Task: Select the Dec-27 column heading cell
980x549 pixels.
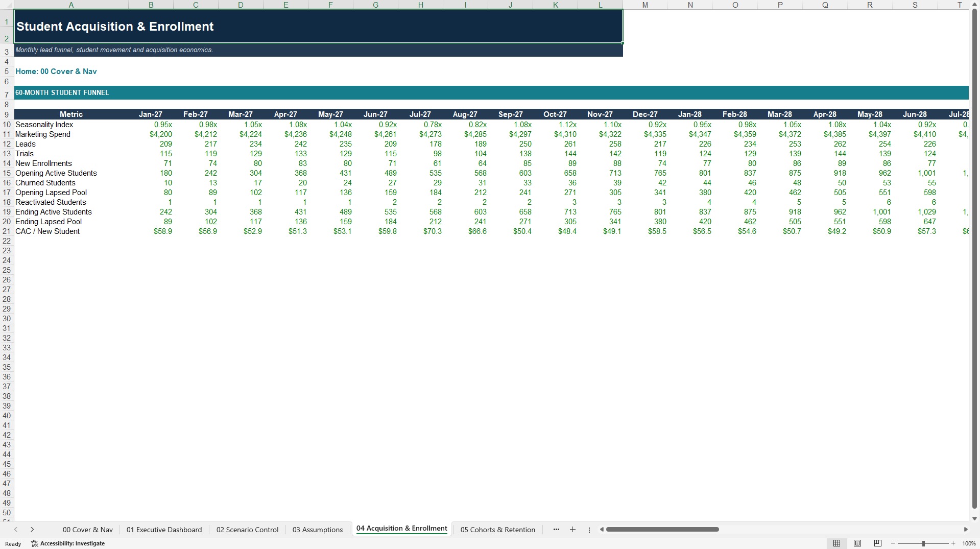Action: [645, 114]
